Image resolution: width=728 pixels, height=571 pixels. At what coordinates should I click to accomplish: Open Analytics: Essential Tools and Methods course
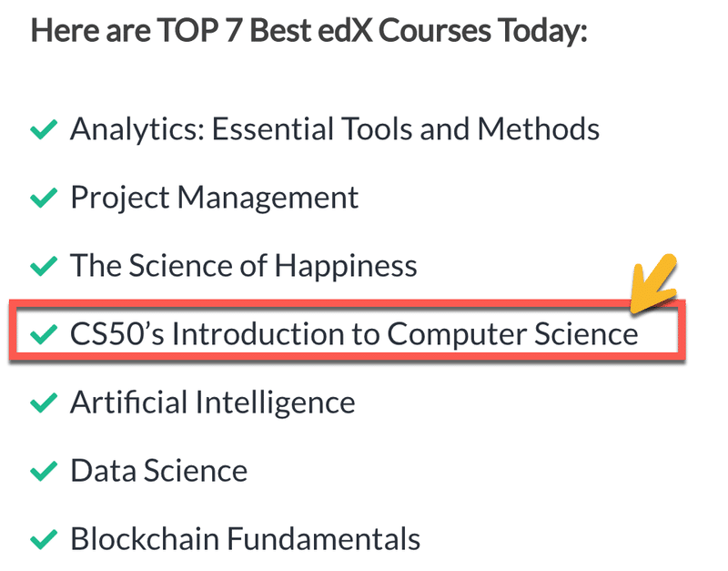coord(335,128)
